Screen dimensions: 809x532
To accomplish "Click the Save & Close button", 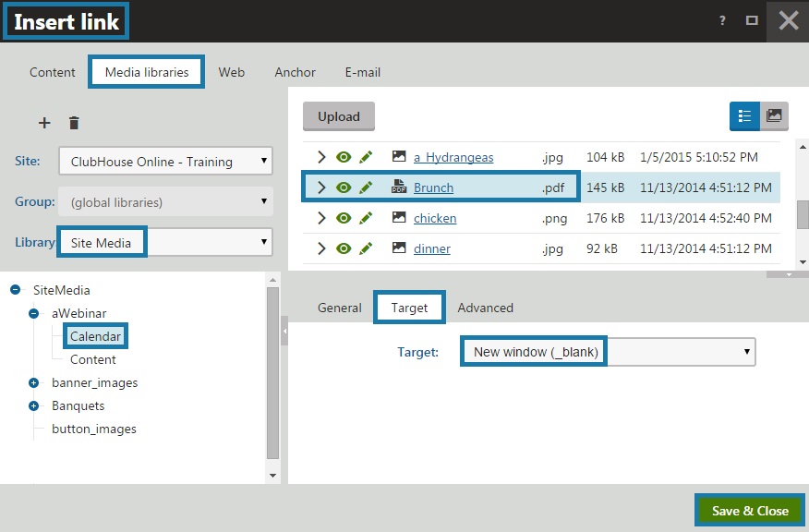I will tap(749, 511).
